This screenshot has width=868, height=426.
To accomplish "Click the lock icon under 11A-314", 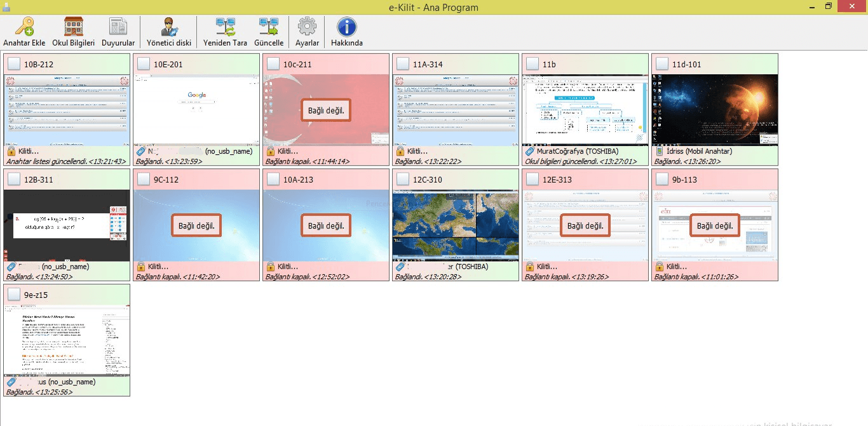I will tap(400, 152).
